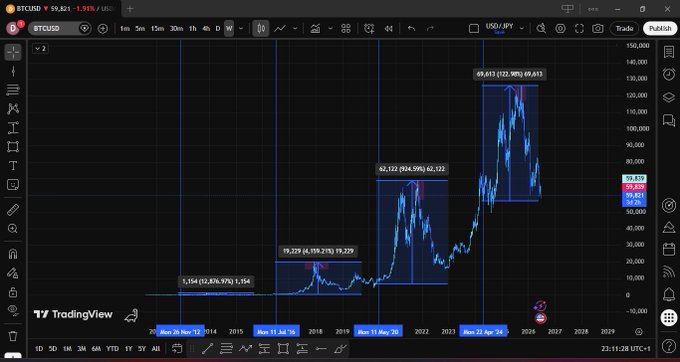Open the notifications bell in right sidebar
The height and width of the screenshot is (362, 680).
pyautogui.click(x=669, y=295)
